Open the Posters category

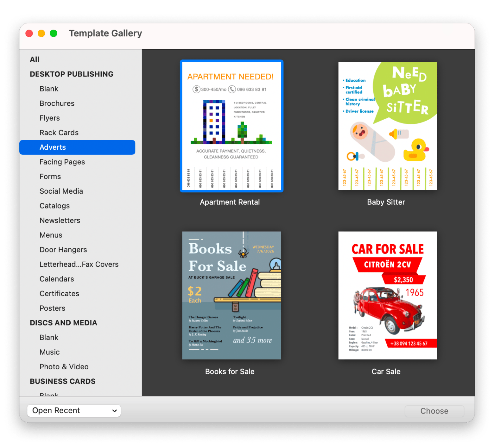[x=52, y=308]
